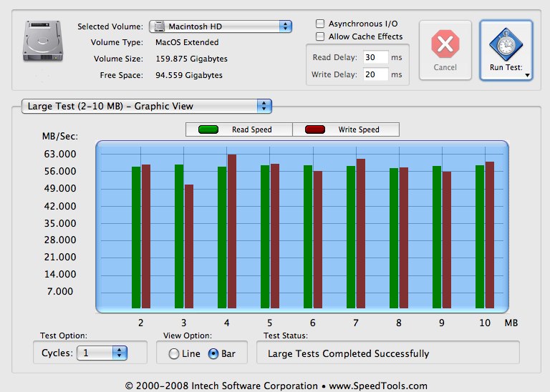Image resolution: width=550 pixels, height=392 pixels.
Task: Click the MB/Sec: axis title
Action: (x=60, y=137)
